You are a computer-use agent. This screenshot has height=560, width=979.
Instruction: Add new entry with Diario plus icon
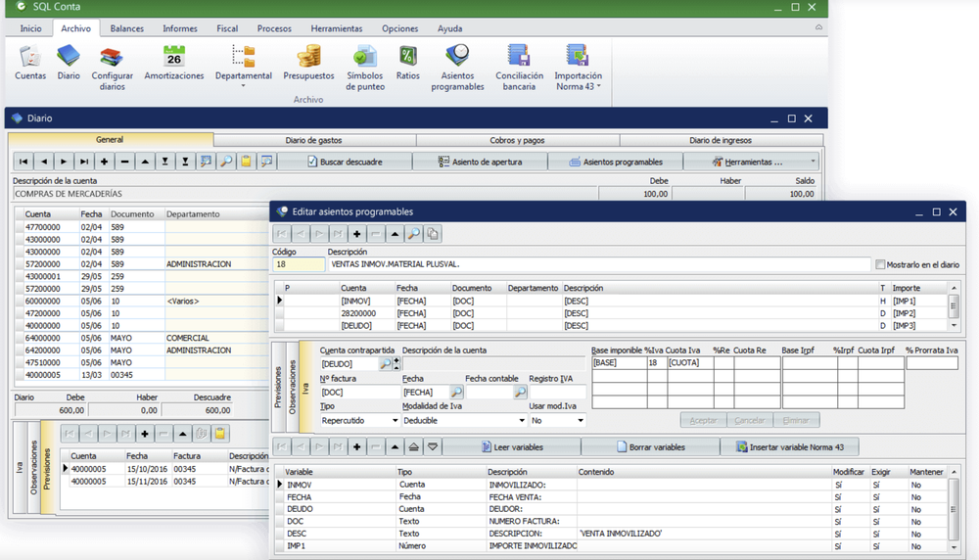pyautogui.click(x=105, y=162)
